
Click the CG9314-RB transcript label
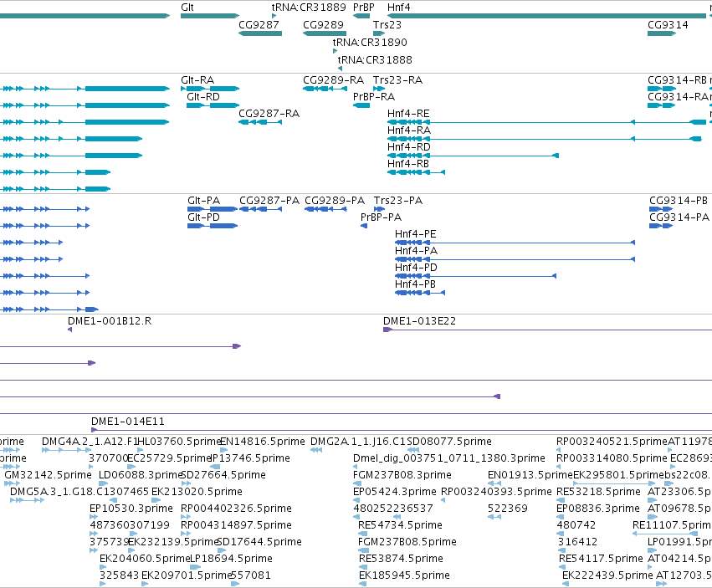point(677,80)
